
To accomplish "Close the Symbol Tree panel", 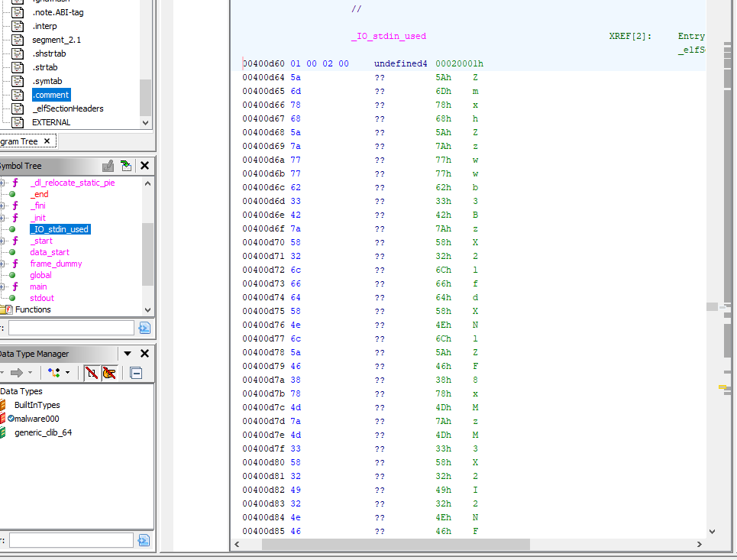I will pyautogui.click(x=144, y=166).
